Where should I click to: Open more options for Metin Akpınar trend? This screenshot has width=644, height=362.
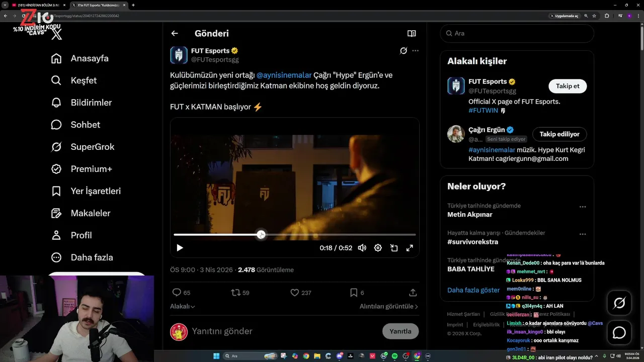click(583, 207)
